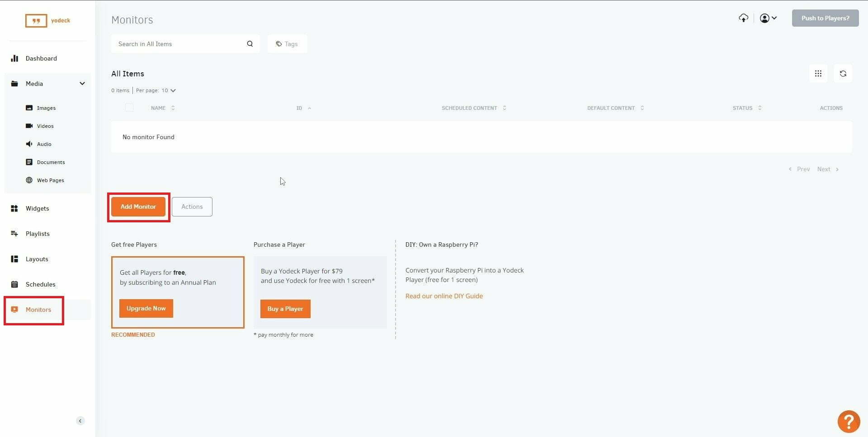Click the tag icon beside Tags
This screenshot has width=868, height=437.
(x=279, y=44)
